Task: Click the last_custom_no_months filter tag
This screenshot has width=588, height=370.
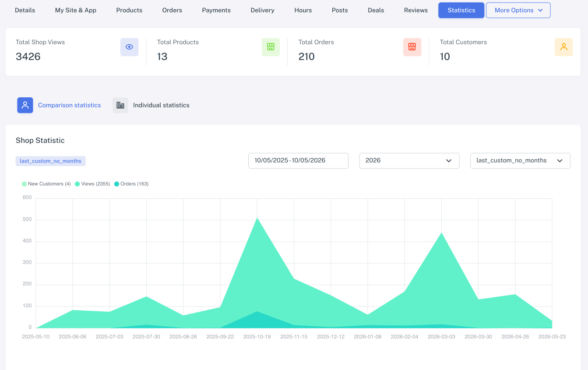Action: pos(50,161)
